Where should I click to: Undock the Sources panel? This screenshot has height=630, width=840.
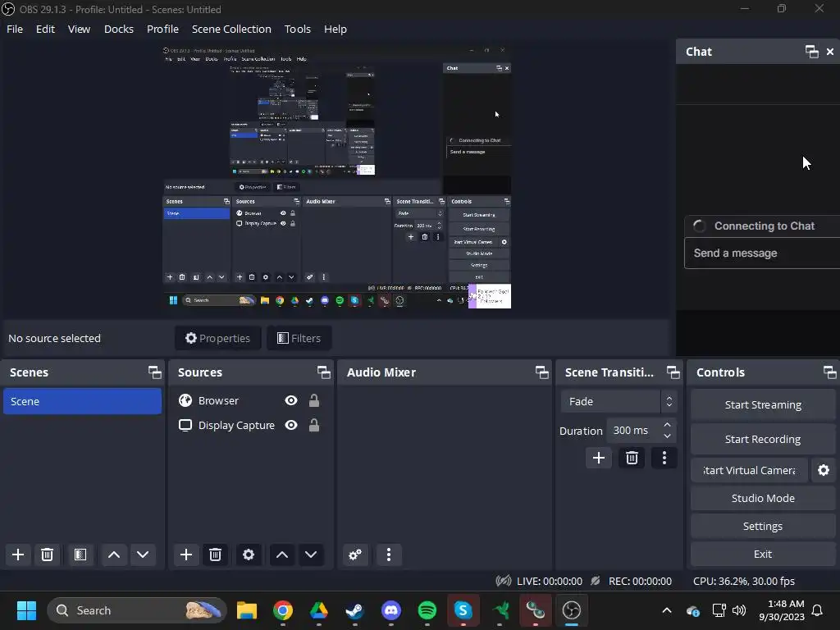tap(323, 372)
